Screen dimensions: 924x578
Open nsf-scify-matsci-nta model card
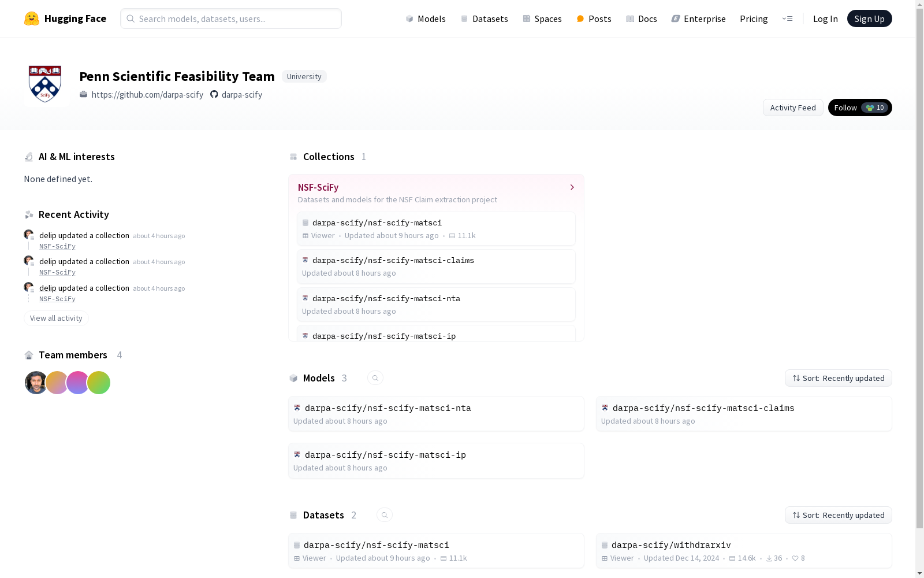click(x=436, y=414)
